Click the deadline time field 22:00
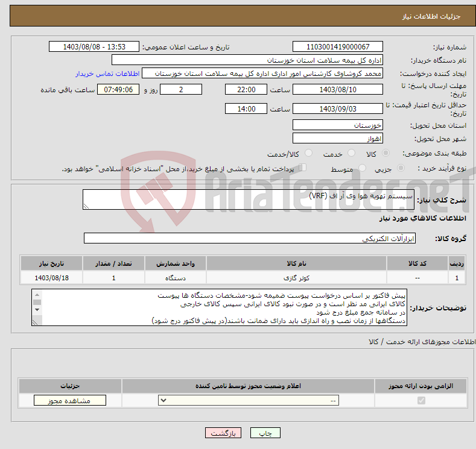Viewport: 476px width, 449px height. point(246,89)
